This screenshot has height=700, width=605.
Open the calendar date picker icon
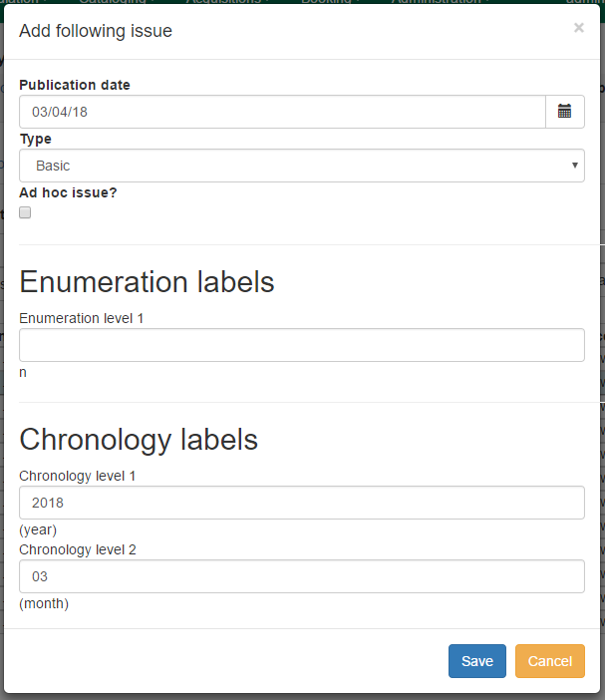tap(564, 112)
